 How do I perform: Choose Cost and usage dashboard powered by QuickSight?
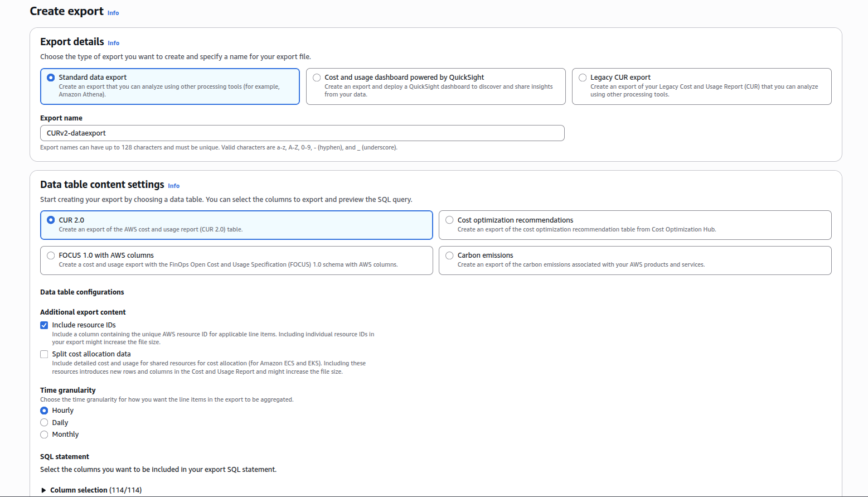coord(317,78)
